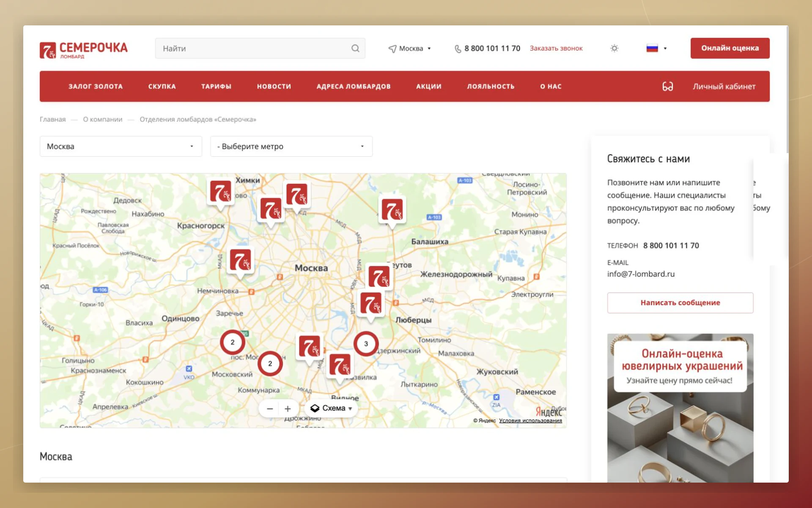Screen dimensions: 812x508
Task: Click the Онлайн оценка button
Action: (730, 48)
